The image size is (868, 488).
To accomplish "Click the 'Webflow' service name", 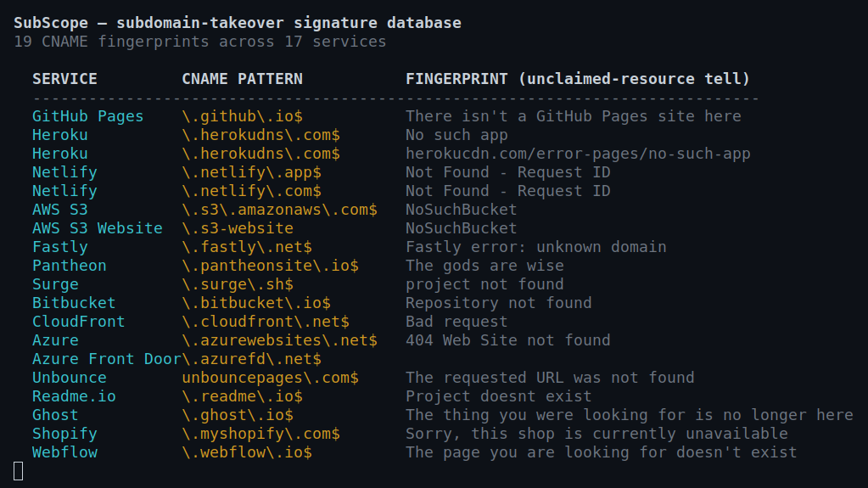I will coord(64,452).
